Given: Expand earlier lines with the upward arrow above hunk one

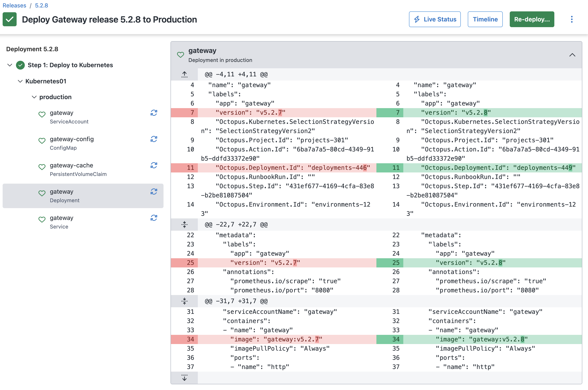Looking at the screenshot, I should pos(184,74).
